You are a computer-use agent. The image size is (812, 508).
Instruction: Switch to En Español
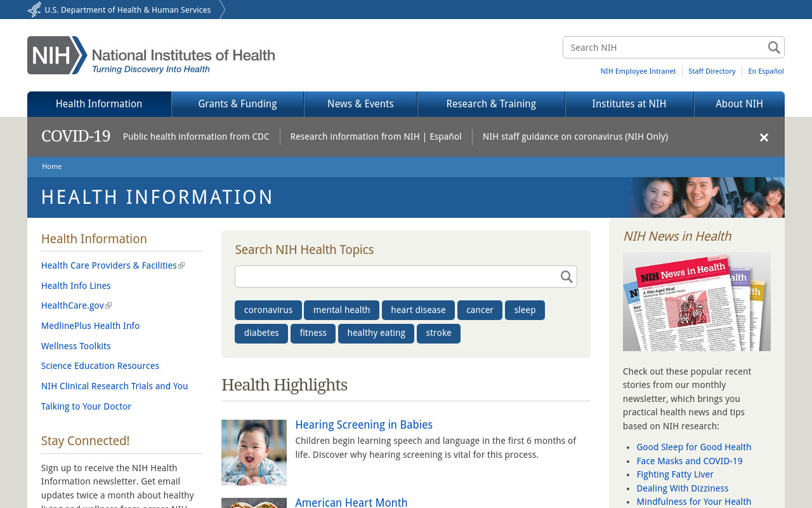coord(766,71)
